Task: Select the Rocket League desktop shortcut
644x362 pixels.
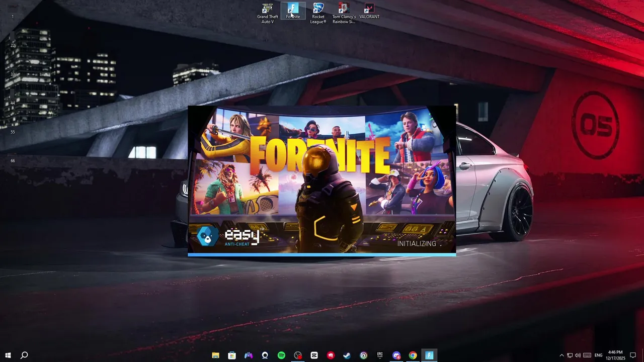Action: pos(318,14)
